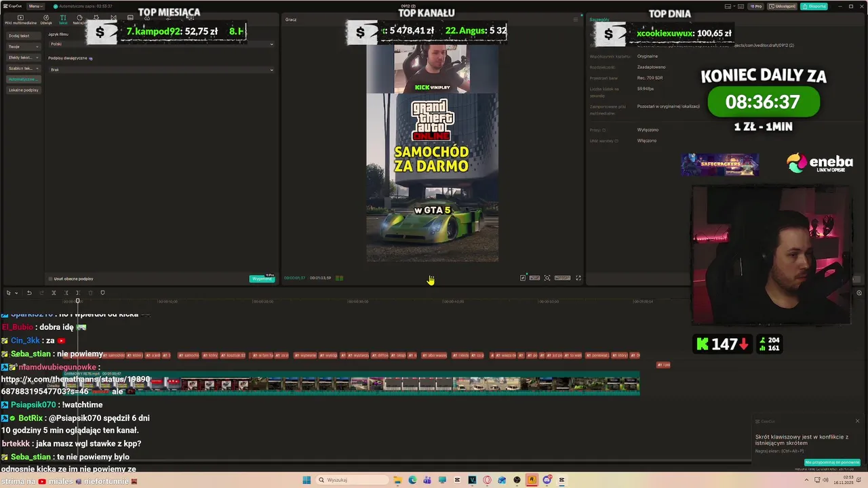Select the Tekst tab in CapCut
The width and height of the screenshot is (868, 488).
63,20
